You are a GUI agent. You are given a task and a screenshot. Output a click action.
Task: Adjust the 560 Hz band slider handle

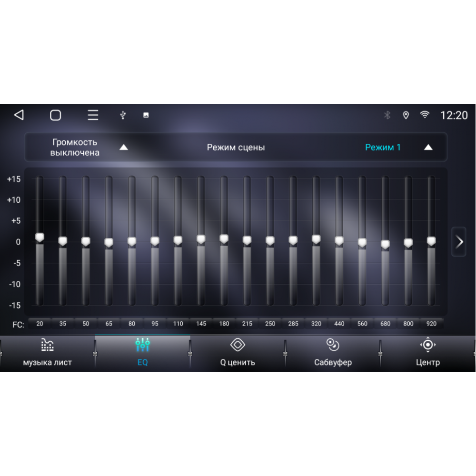pos(362,242)
